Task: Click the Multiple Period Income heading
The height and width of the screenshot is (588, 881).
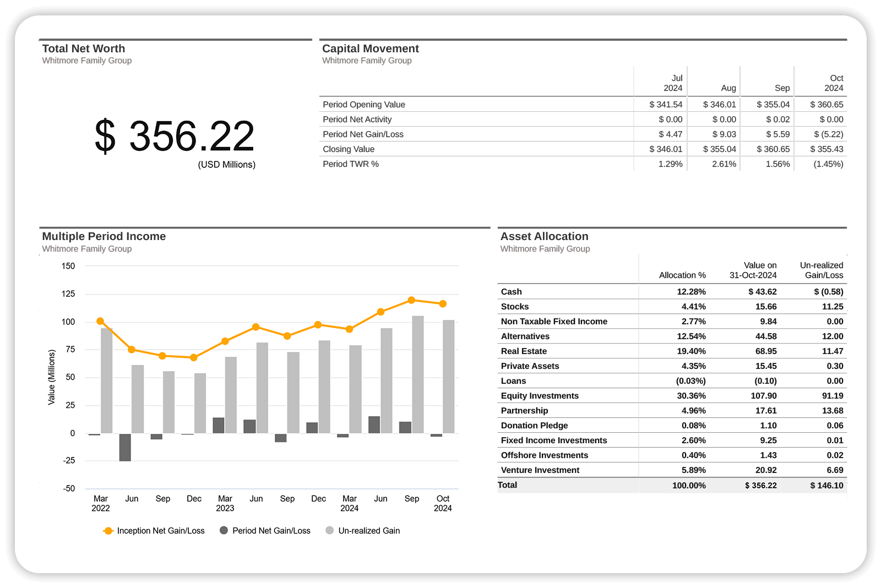Action: pos(104,236)
